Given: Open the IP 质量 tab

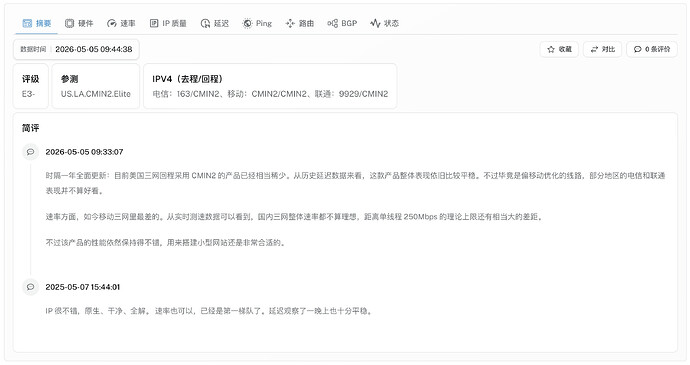Looking at the screenshot, I should coord(168,23).
